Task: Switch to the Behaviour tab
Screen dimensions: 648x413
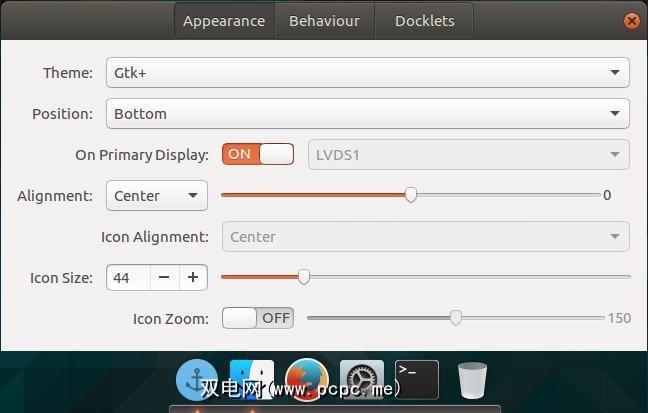Action: (324, 21)
